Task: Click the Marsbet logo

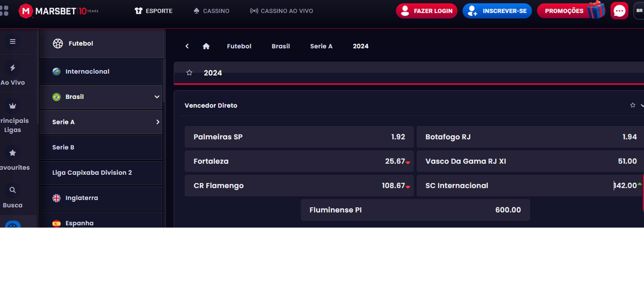Action: tap(58, 11)
